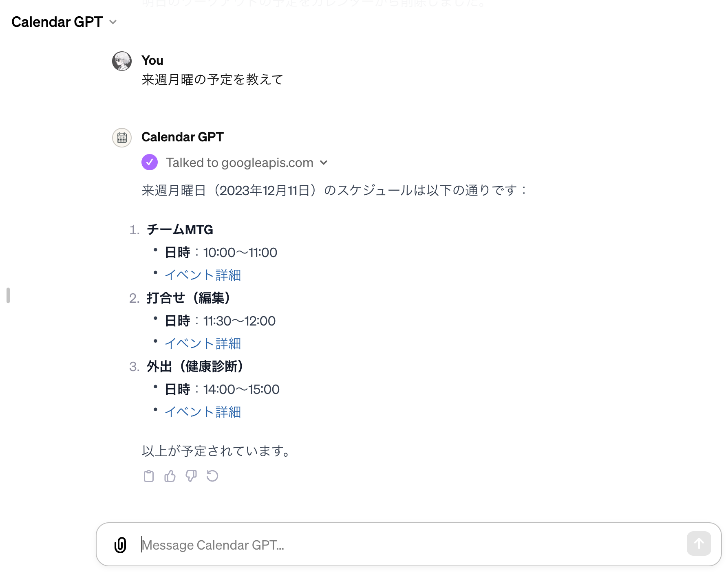The width and height of the screenshot is (728, 572).
Task: Click the thumbs up icon
Action: (x=170, y=476)
